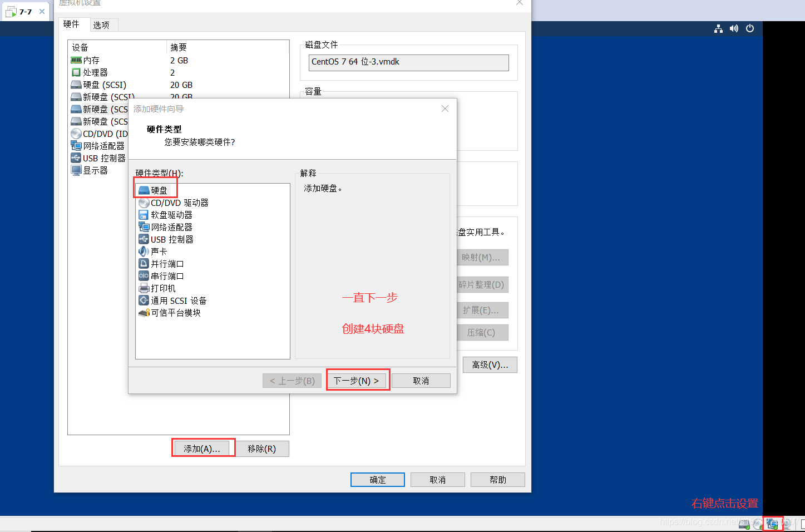Select CD/DVD 驱动器 hardware type

(x=178, y=202)
